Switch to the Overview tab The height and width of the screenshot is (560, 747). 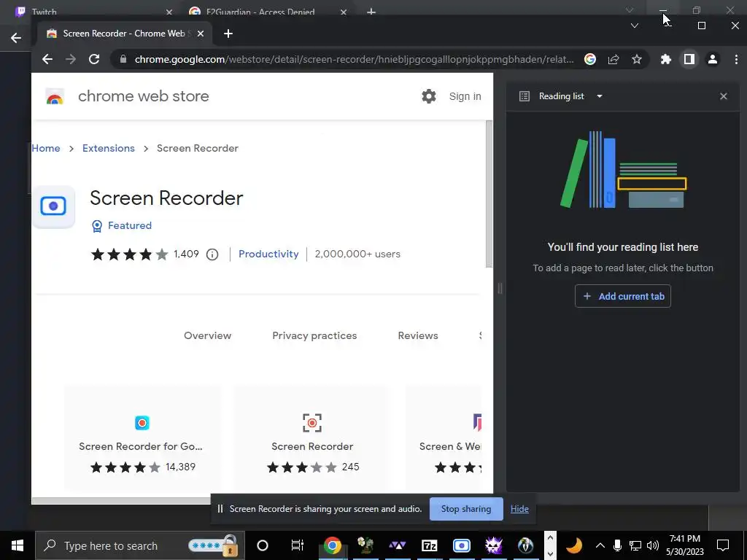coord(207,335)
